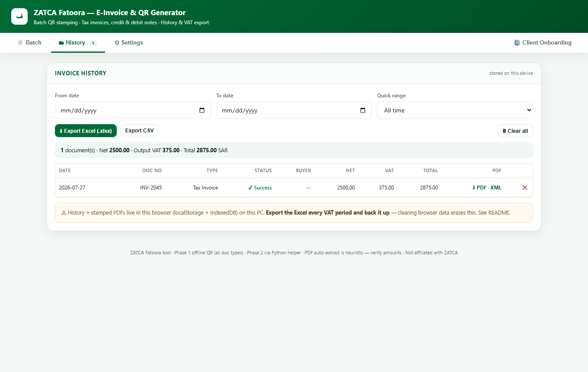Click the footer disclaimer text

point(294,253)
